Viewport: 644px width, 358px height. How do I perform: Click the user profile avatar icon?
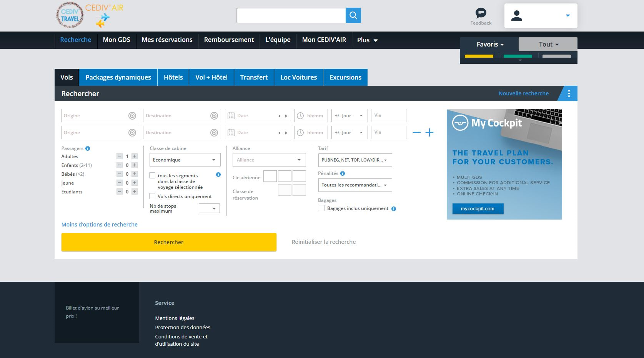(x=517, y=16)
